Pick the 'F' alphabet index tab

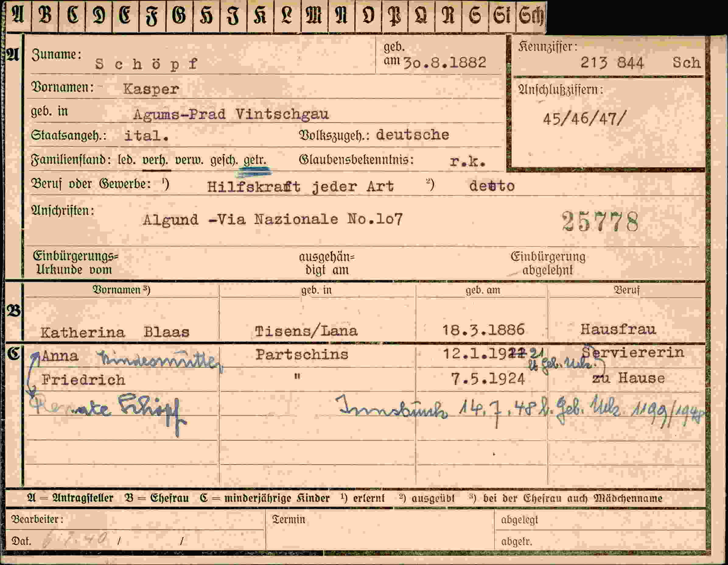point(152,16)
